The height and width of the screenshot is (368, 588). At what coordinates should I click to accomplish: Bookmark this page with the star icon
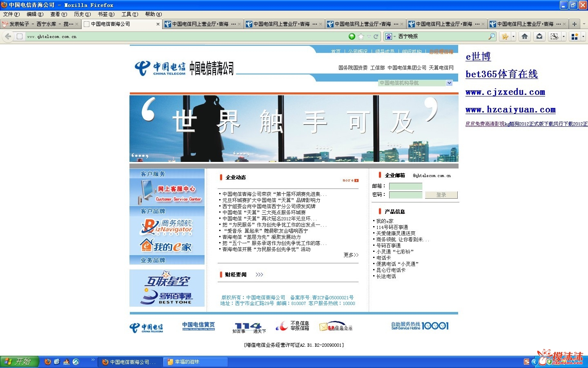coord(361,36)
